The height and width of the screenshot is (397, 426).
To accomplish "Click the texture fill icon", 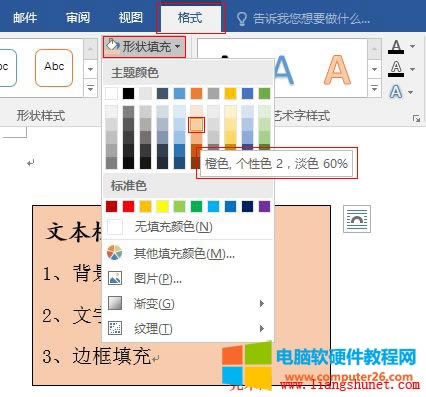I will (x=115, y=328).
